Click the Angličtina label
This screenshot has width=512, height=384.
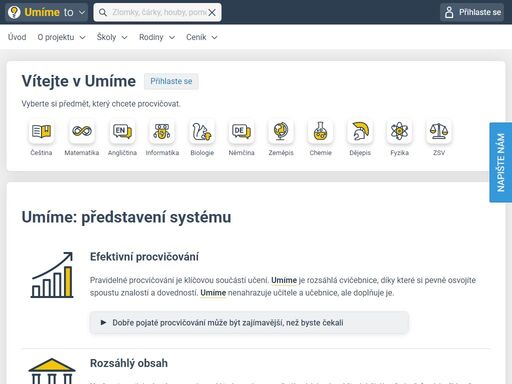pos(122,153)
